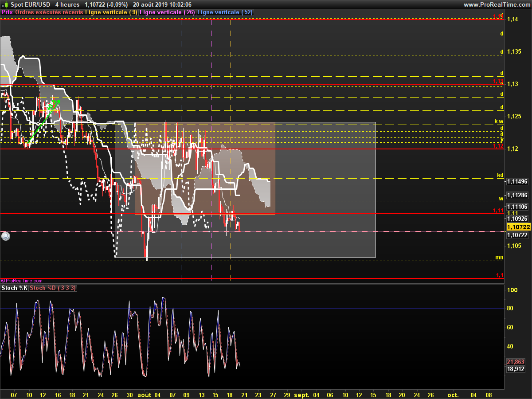This screenshot has width=532, height=399.
Task: Click the oct. label on date axis
Action: (453, 395)
